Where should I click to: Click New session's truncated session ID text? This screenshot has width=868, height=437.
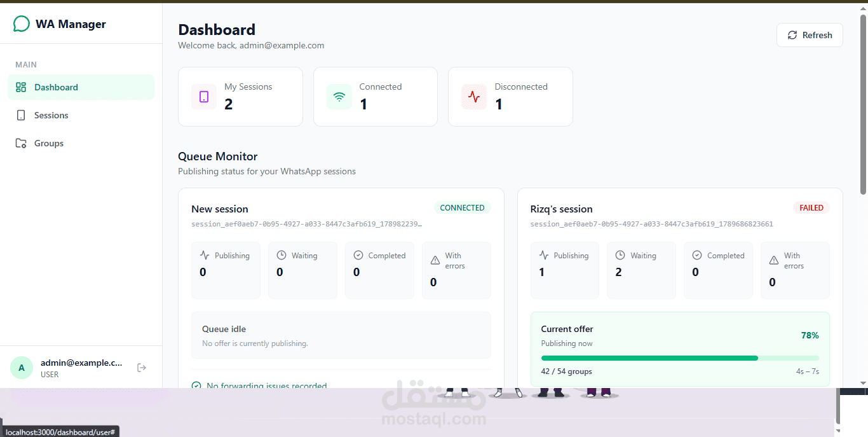(307, 224)
